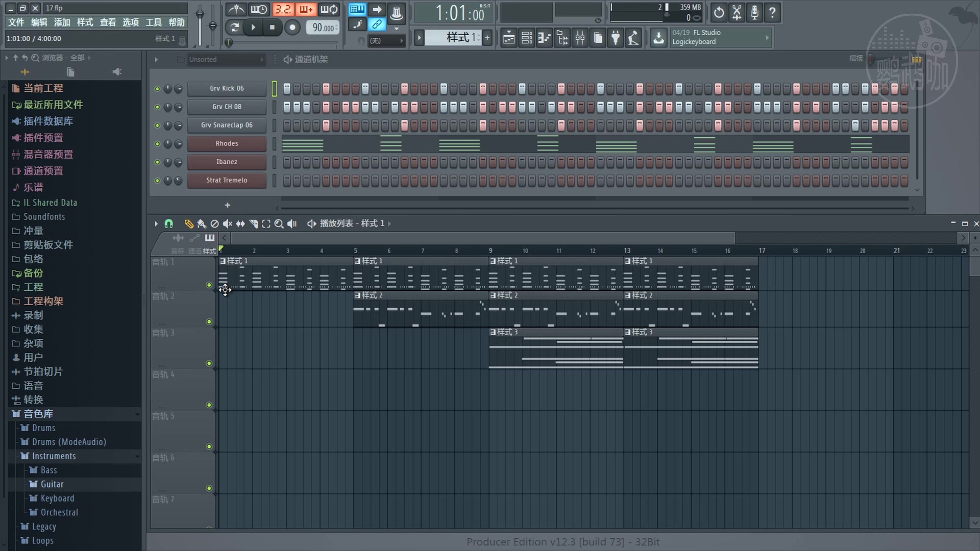980x551 pixels.
Task: Open the 帮助 menu
Action: 176,22
